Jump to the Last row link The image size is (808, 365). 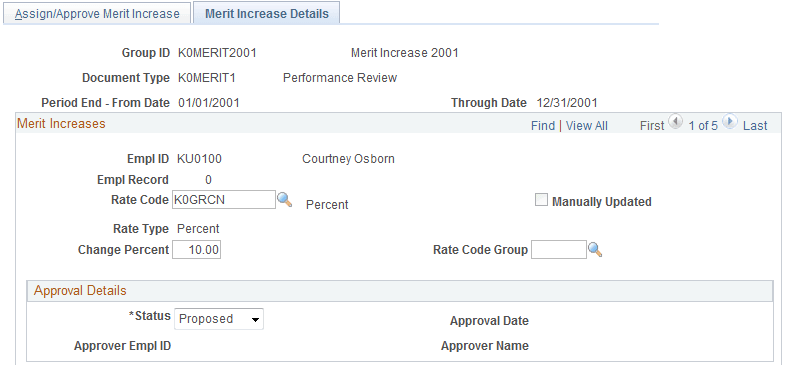pos(755,126)
